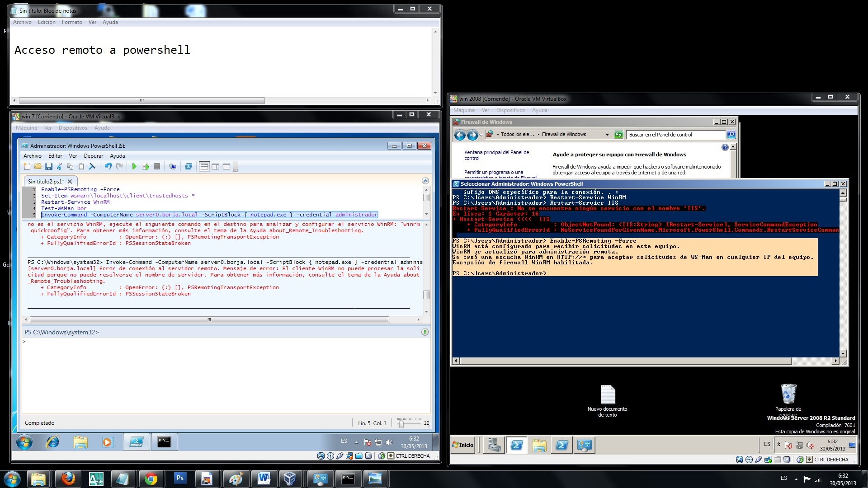Click Run Selection icon in PowerShell ISE

click(x=145, y=167)
